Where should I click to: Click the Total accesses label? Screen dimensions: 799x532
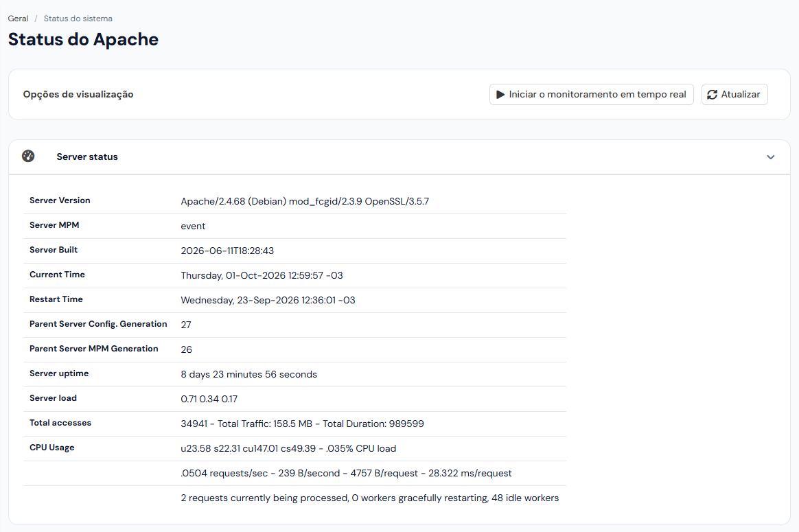60,422
